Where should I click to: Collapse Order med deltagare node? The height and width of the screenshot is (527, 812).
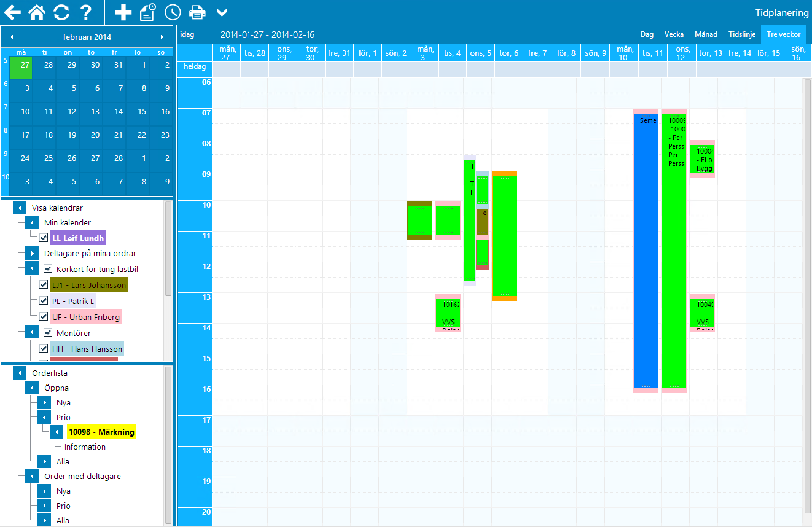(x=32, y=476)
